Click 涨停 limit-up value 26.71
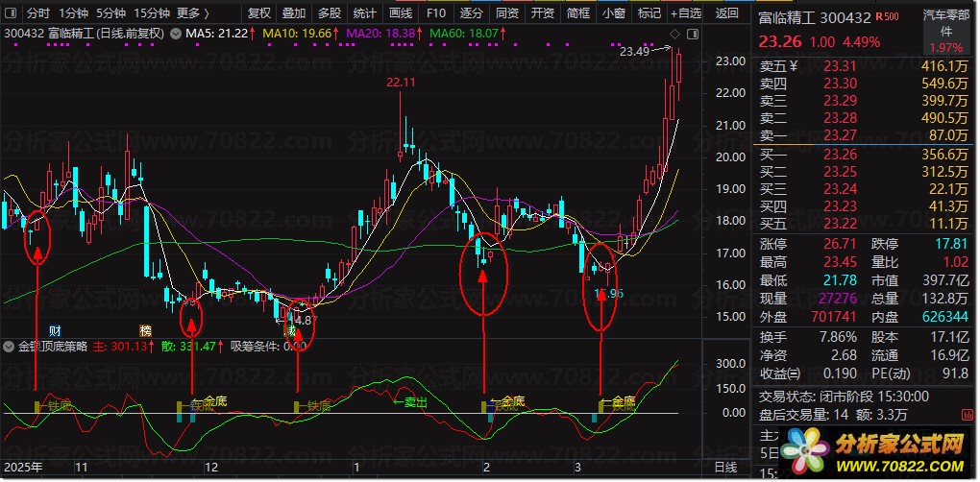 [839, 244]
